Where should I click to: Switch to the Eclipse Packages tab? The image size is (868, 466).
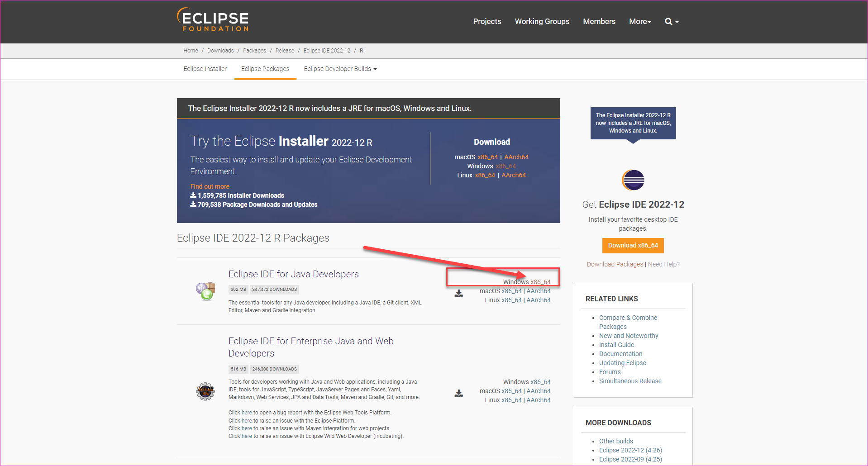(x=265, y=69)
